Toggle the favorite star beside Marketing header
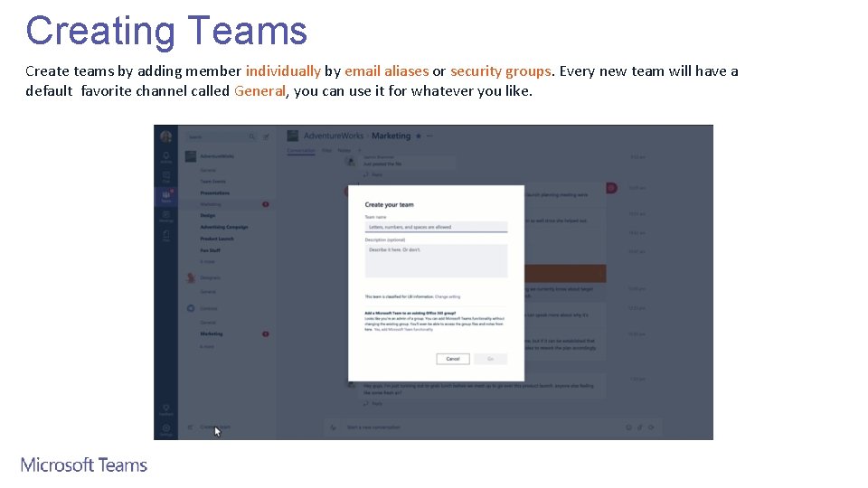 tap(419, 136)
